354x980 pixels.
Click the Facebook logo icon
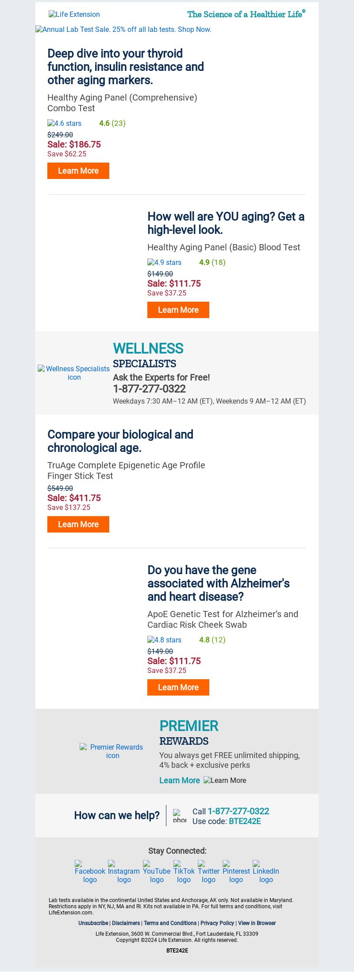[90, 871]
